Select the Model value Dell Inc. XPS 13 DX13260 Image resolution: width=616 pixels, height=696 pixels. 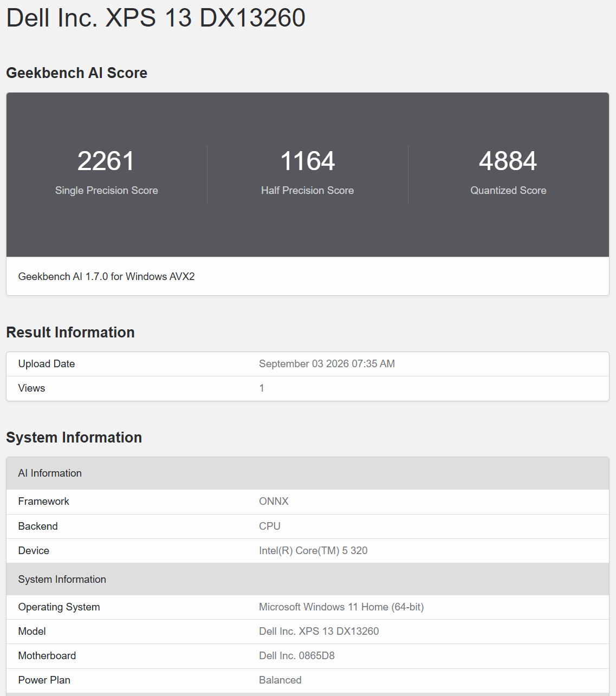tap(319, 632)
